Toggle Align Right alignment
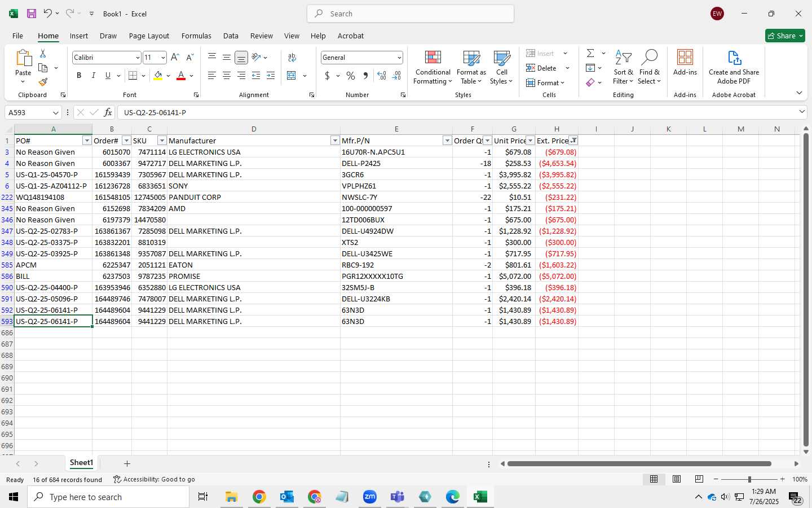Image resolution: width=812 pixels, height=508 pixels. click(241, 76)
